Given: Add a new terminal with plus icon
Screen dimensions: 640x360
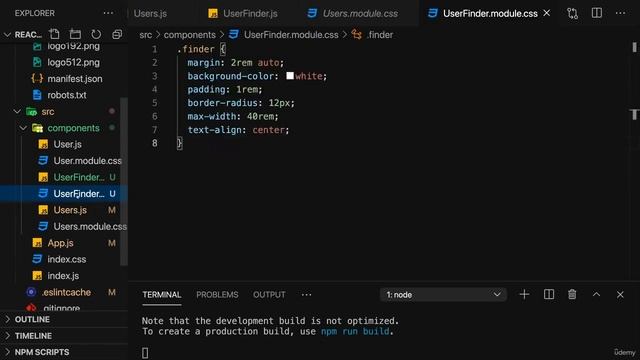Looking at the screenshot, I should (524, 294).
